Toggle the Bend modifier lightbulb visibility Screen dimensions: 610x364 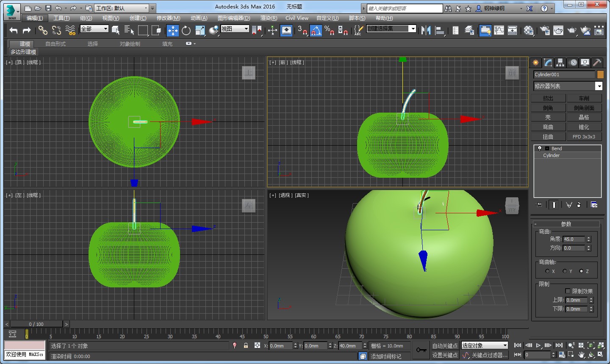tap(540, 149)
